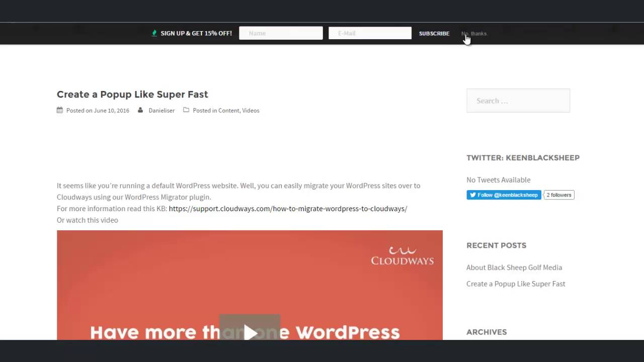This screenshot has width=644, height=362.
Task: Click the author person icon
Action: click(140, 110)
